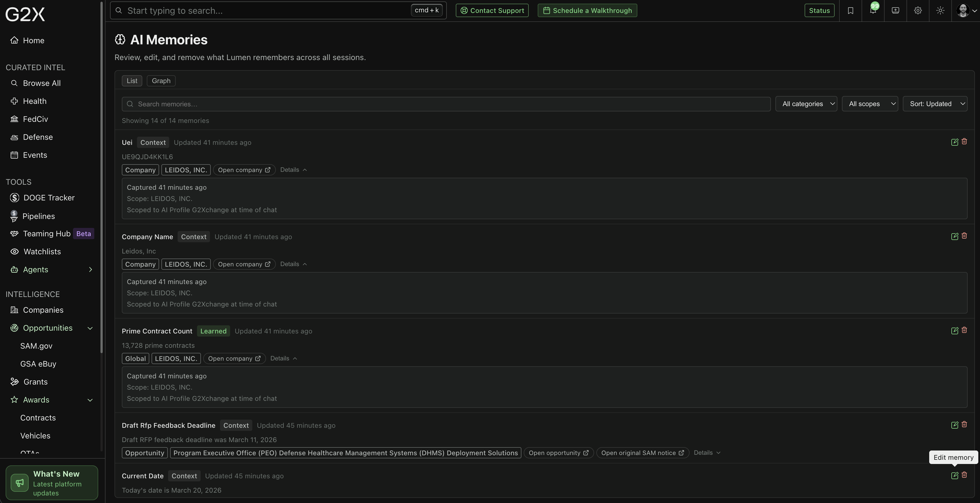The width and height of the screenshot is (980, 503).
Task: Click the sidebar vertical scrollbar
Action: point(102,177)
